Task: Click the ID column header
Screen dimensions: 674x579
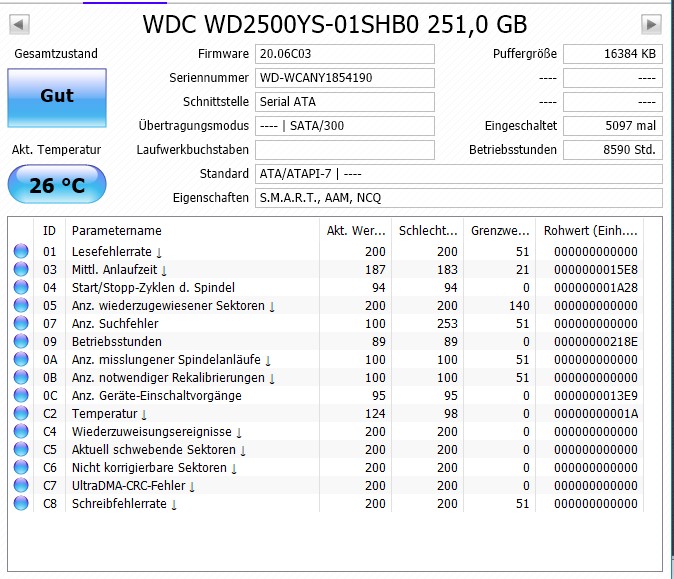Action: (49, 231)
